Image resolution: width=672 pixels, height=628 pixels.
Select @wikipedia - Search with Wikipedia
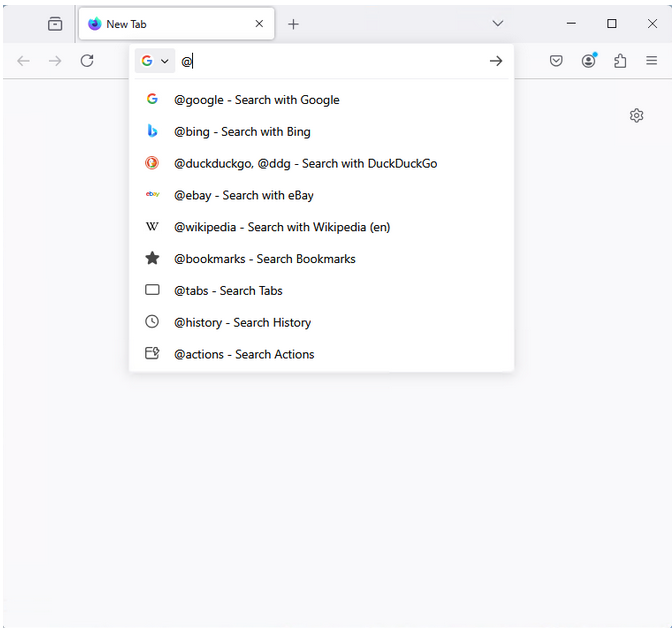click(x=282, y=227)
